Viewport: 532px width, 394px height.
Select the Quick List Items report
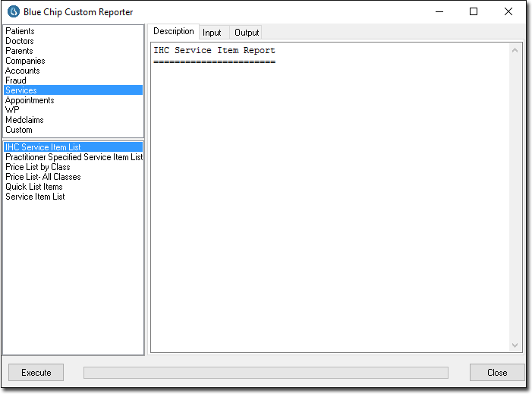point(34,187)
